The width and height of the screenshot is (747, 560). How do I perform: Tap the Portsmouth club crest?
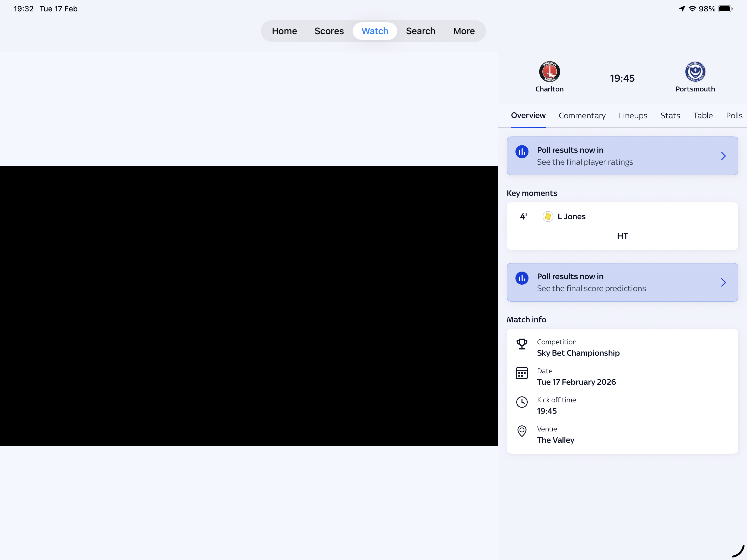(x=695, y=72)
